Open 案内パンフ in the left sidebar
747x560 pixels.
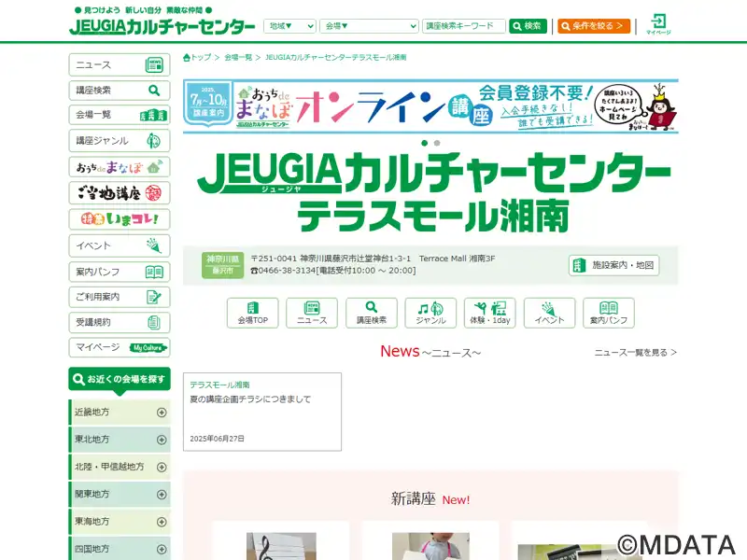(x=120, y=272)
